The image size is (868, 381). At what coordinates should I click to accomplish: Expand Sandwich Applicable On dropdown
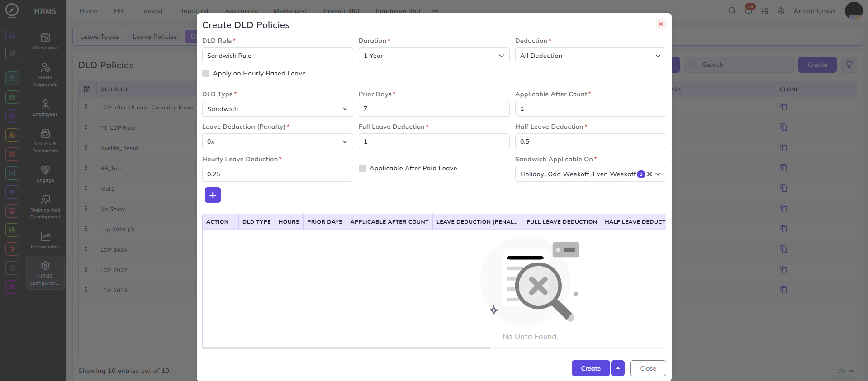point(658,174)
